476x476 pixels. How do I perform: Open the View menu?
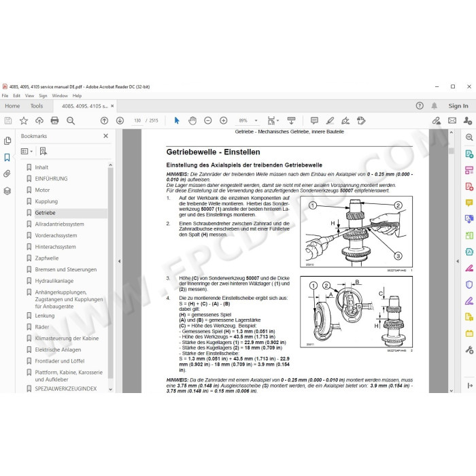pos(29,96)
